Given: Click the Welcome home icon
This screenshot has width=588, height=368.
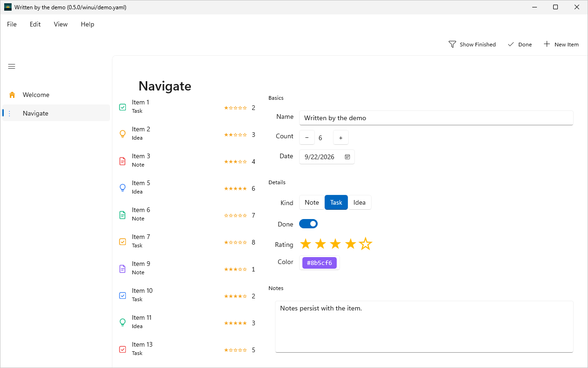Looking at the screenshot, I should pos(12,95).
